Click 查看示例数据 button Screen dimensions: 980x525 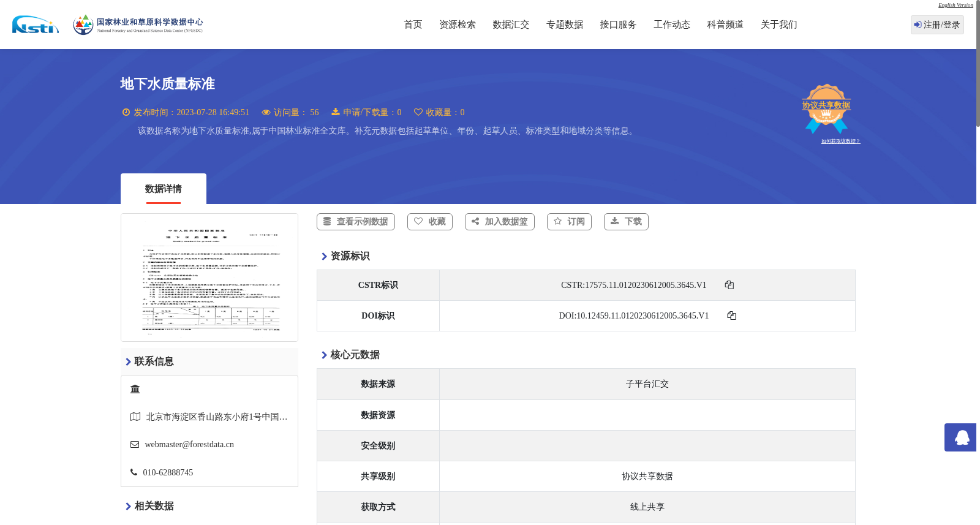tap(356, 222)
